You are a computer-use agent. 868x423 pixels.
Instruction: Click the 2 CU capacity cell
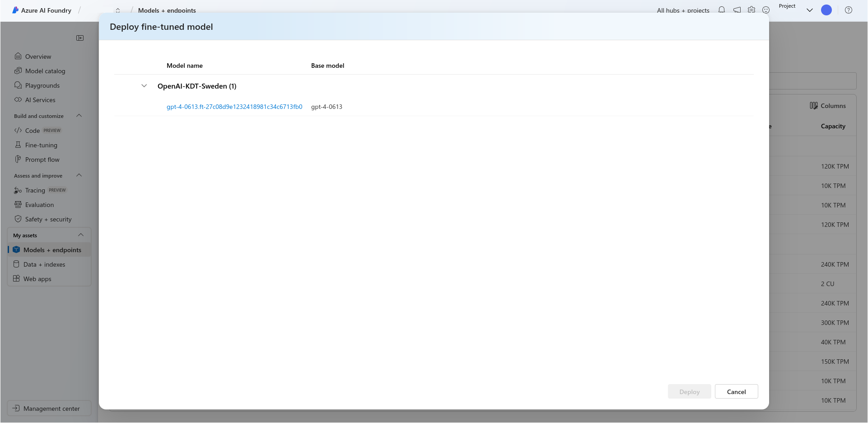click(x=827, y=284)
